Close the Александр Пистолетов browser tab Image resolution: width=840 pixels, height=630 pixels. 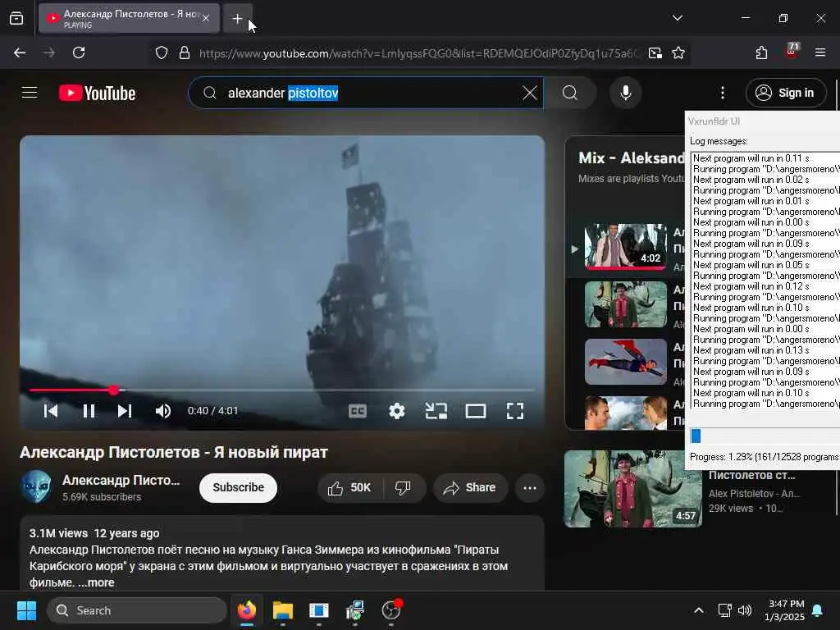[206, 18]
